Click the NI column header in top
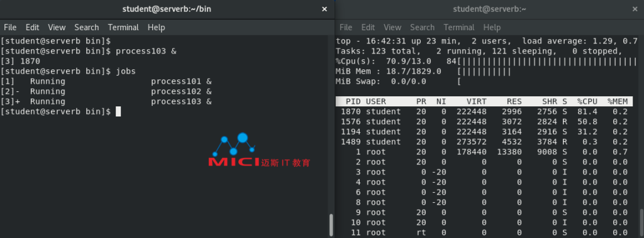This screenshot has height=238, width=644. 441,101
